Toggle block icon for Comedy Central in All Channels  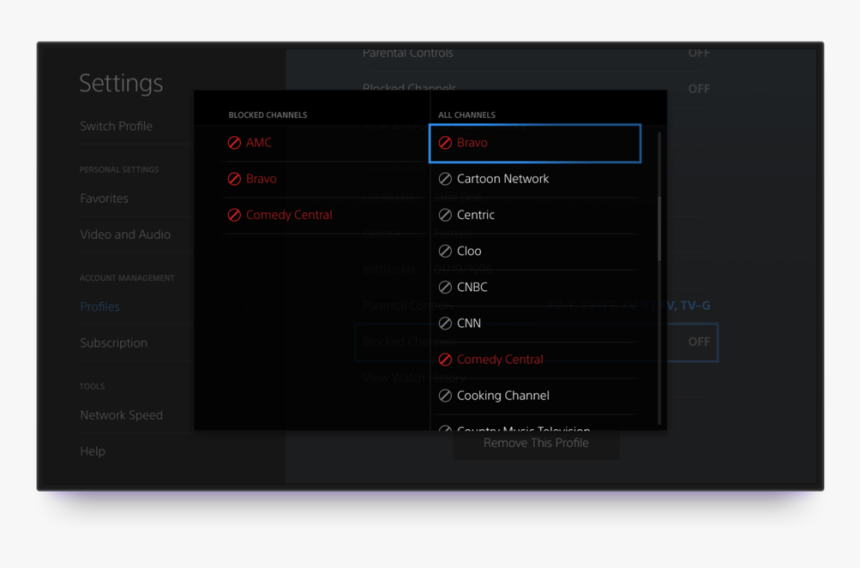pos(445,360)
